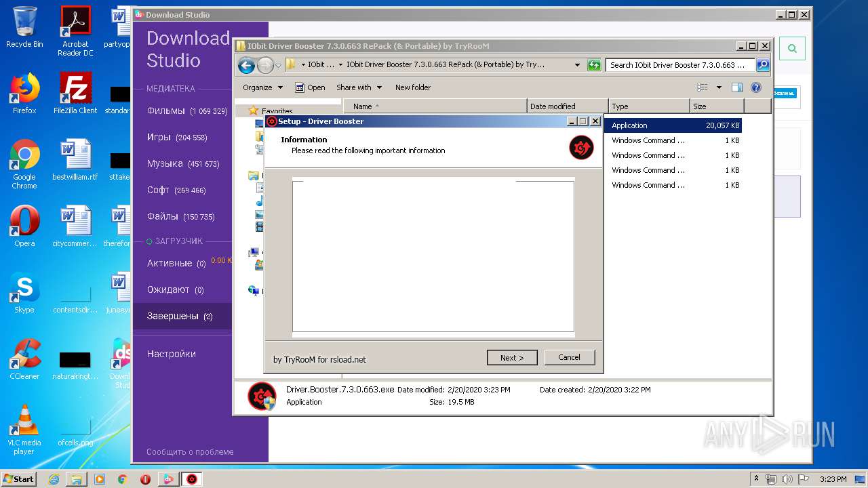Open Файлы category in Download Studio
This screenshot has height=488, width=868.
[181, 216]
